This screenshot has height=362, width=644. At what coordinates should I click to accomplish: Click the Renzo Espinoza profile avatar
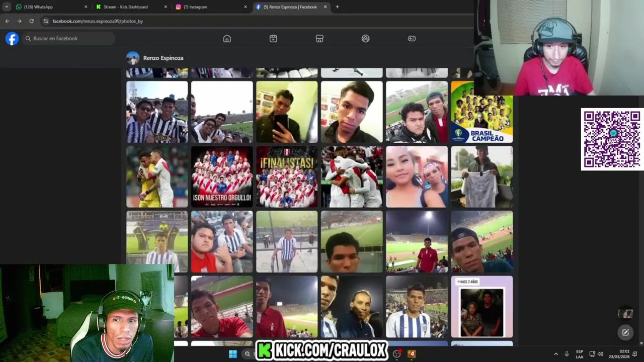click(x=133, y=58)
